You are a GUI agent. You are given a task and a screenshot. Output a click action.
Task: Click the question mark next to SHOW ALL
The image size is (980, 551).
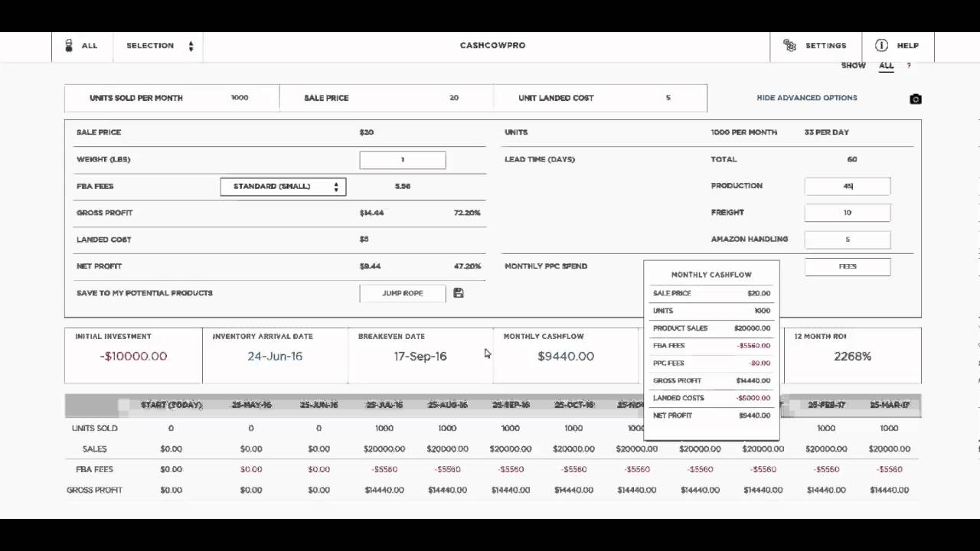pos(909,66)
